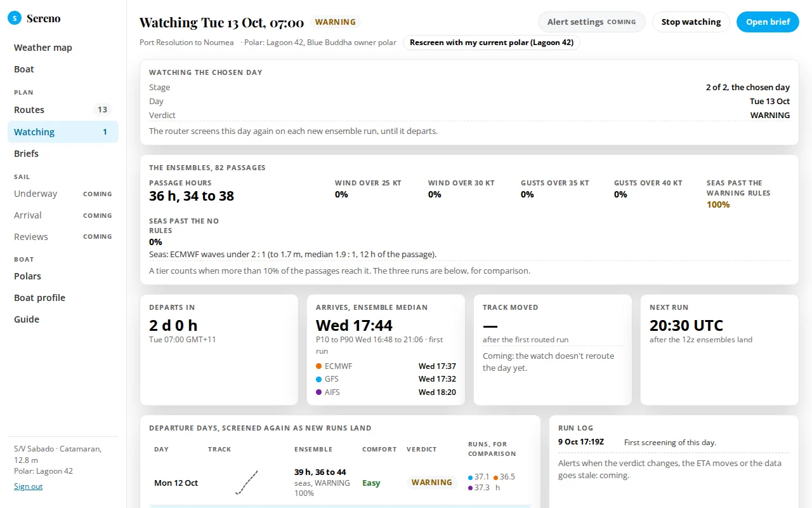Open the Polars page
This screenshot has width=812, height=508.
pos(63,276)
